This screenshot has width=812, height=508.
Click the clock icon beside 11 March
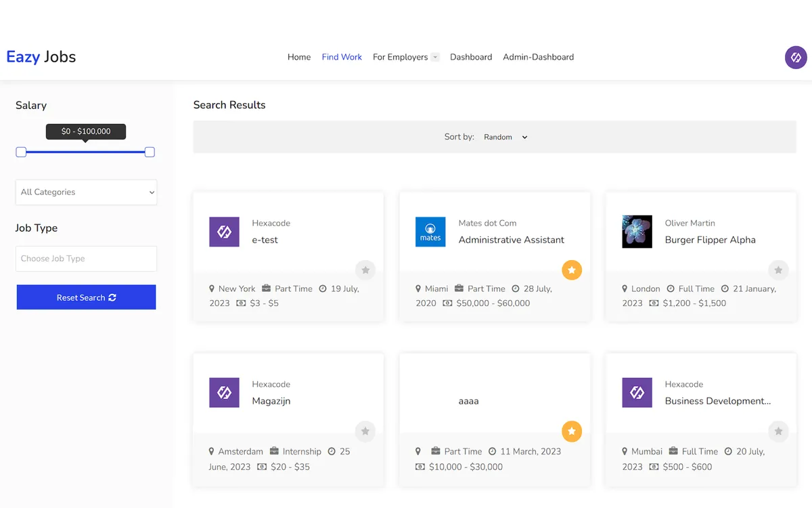[492, 452]
